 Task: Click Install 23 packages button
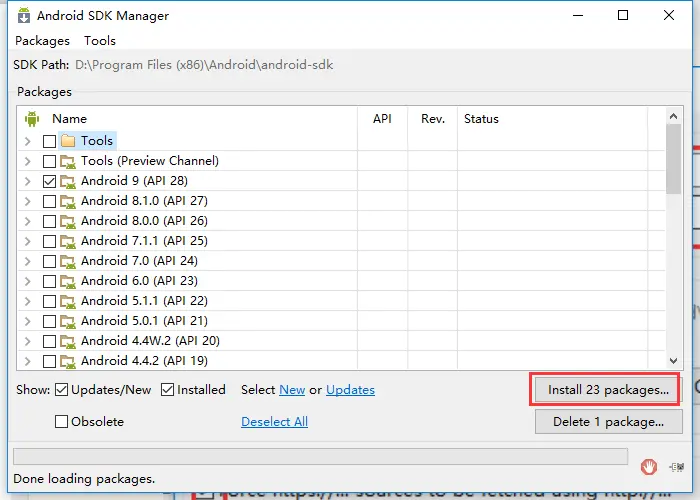608,390
